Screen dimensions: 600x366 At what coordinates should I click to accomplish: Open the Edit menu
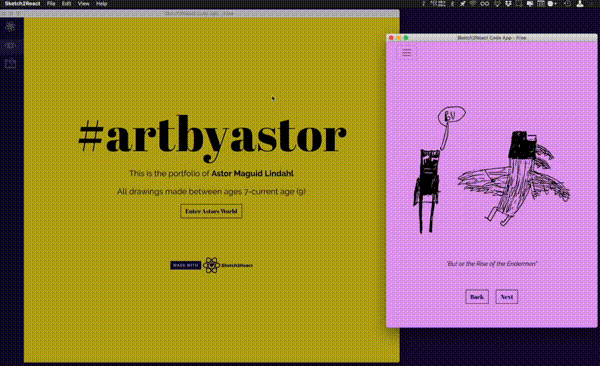66,3
